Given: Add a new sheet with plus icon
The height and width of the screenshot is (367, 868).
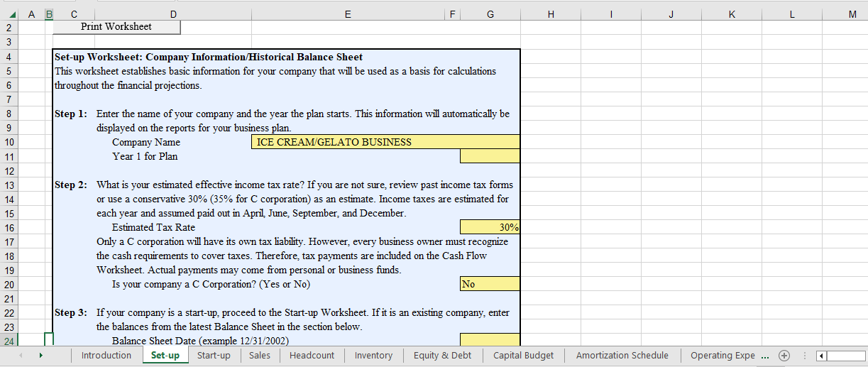Looking at the screenshot, I should [x=784, y=356].
